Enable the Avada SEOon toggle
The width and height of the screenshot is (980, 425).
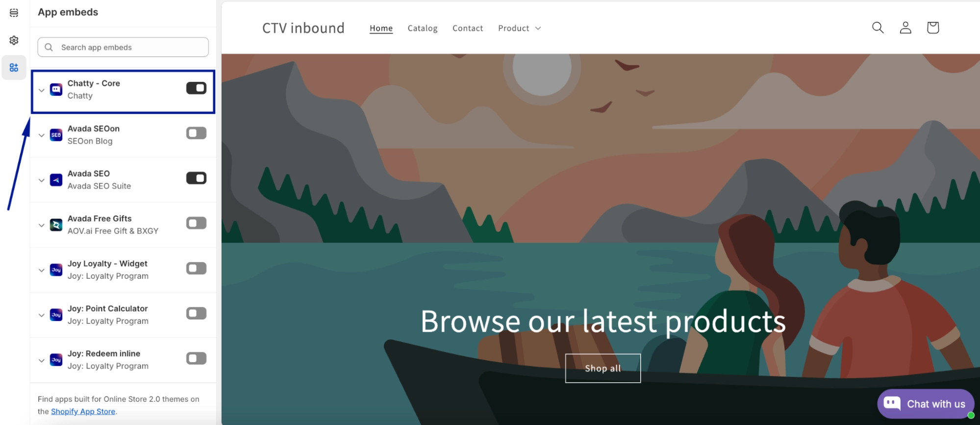(196, 133)
